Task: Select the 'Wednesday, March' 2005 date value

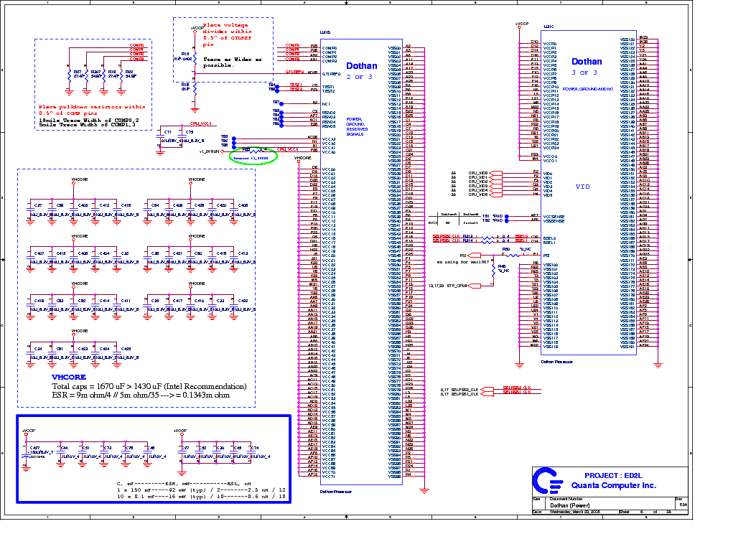Action: click(x=574, y=512)
